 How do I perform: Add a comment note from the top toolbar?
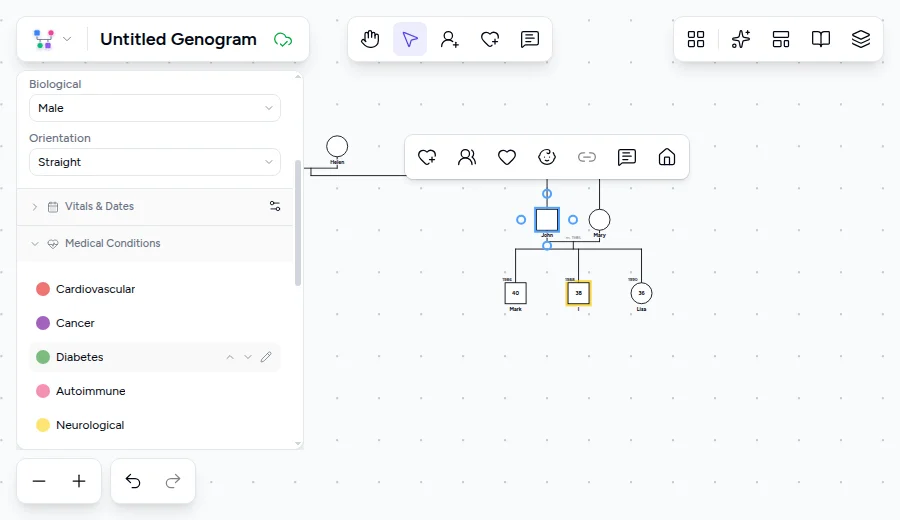pos(529,39)
